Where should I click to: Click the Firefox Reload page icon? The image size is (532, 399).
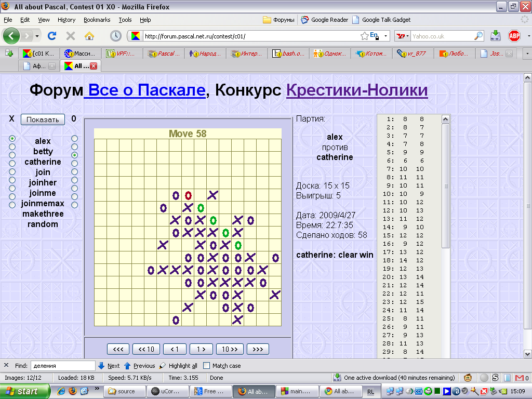(x=51, y=36)
